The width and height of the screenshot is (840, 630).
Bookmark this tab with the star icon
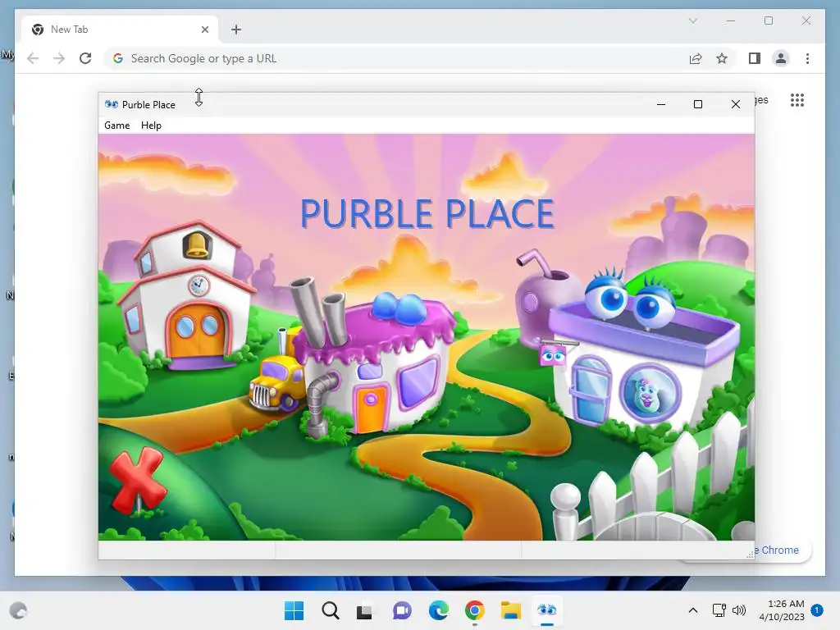click(722, 58)
